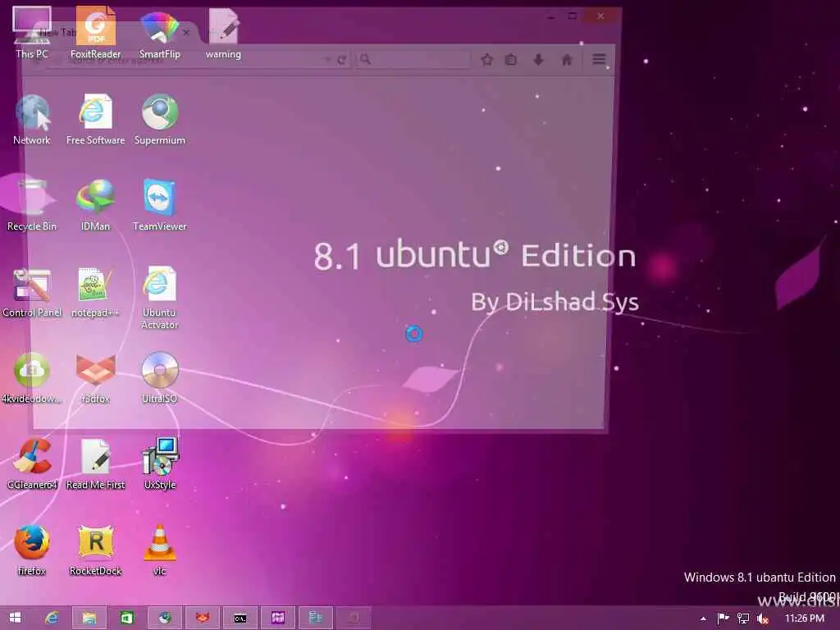Launch FoxitReader from the desktop

[x=95, y=32]
